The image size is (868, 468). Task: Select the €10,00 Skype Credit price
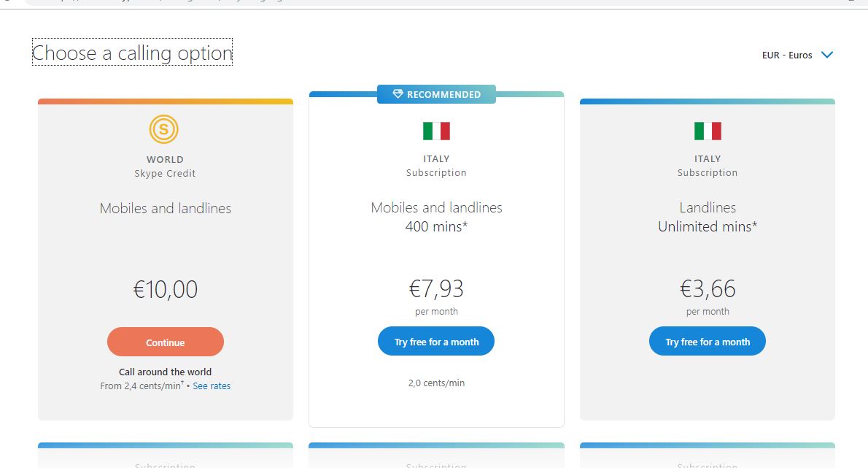(x=166, y=289)
